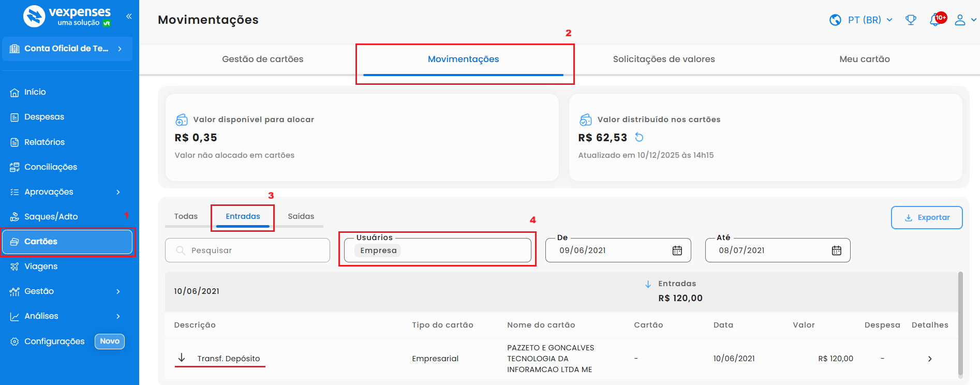Viewport: 980px width, 385px height.
Task: Click the Exportar button
Action: (x=926, y=217)
